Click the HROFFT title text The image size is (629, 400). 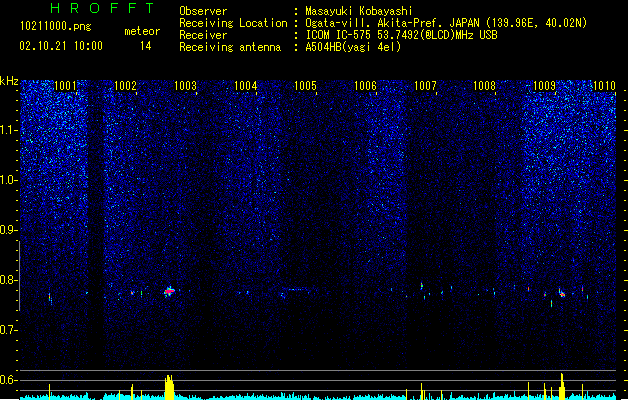pos(102,8)
